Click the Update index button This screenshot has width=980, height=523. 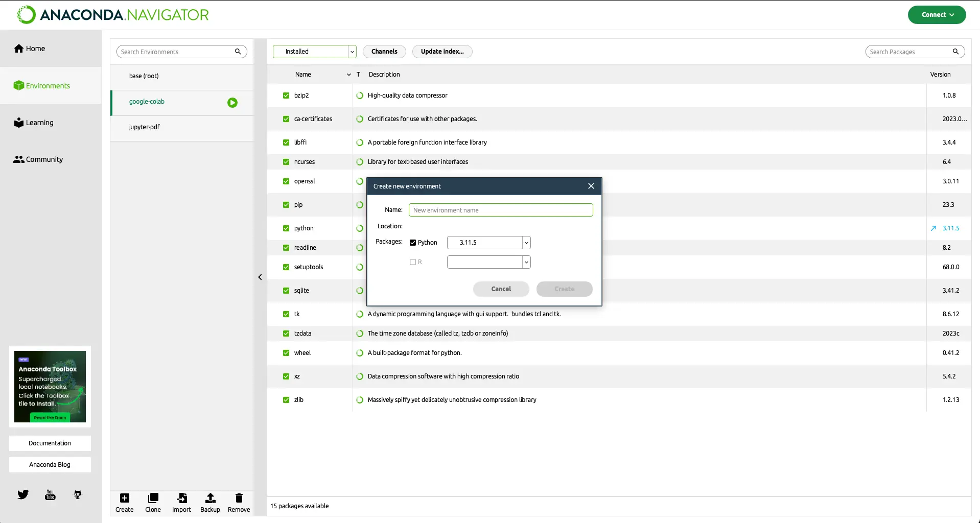pyautogui.click(x=442, y=52)
